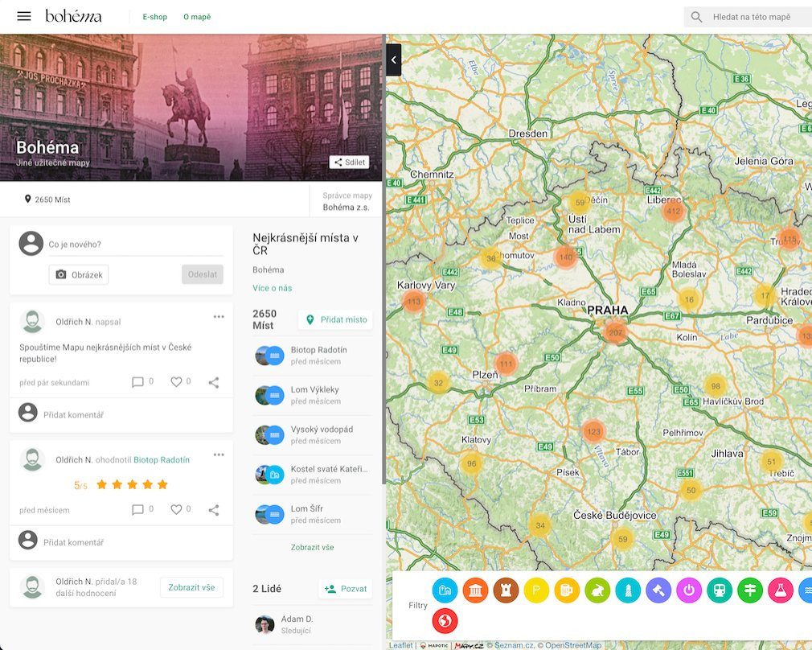This screenshot has width=812, height=650.
Task: Go to the 'O mapě' page
Action: click(x=197, y=17)
